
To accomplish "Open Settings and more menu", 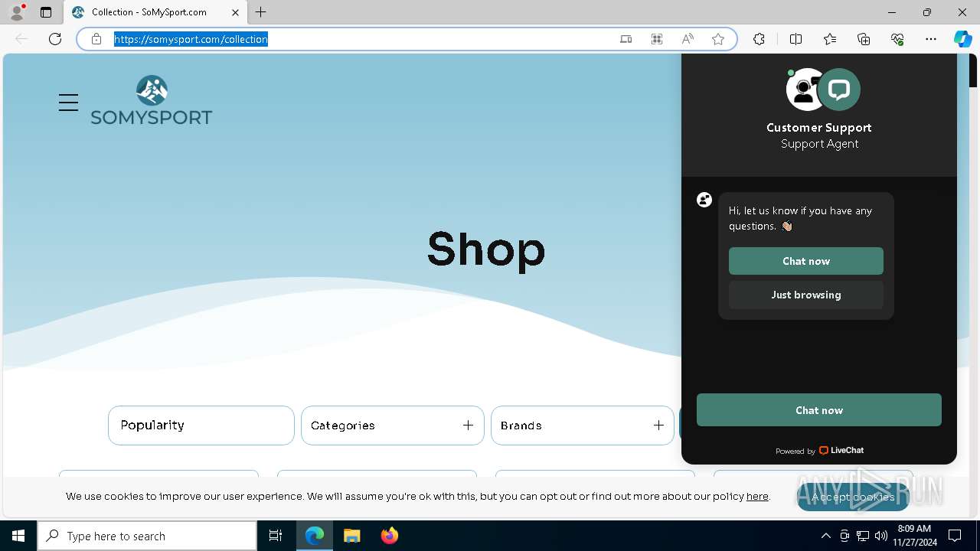I will [931, 39].
